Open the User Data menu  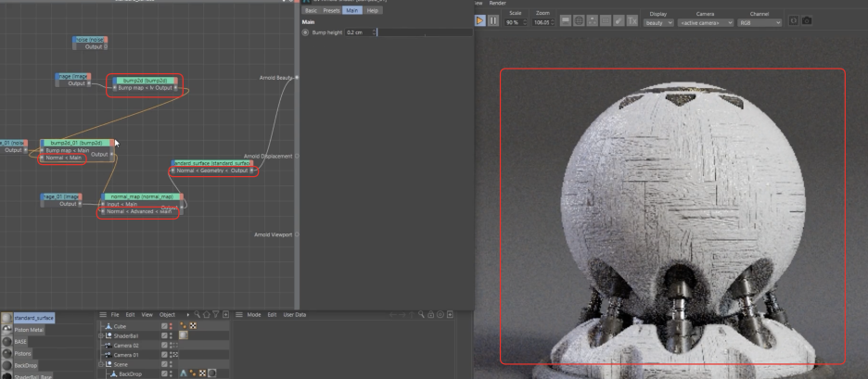coord(295,315)
